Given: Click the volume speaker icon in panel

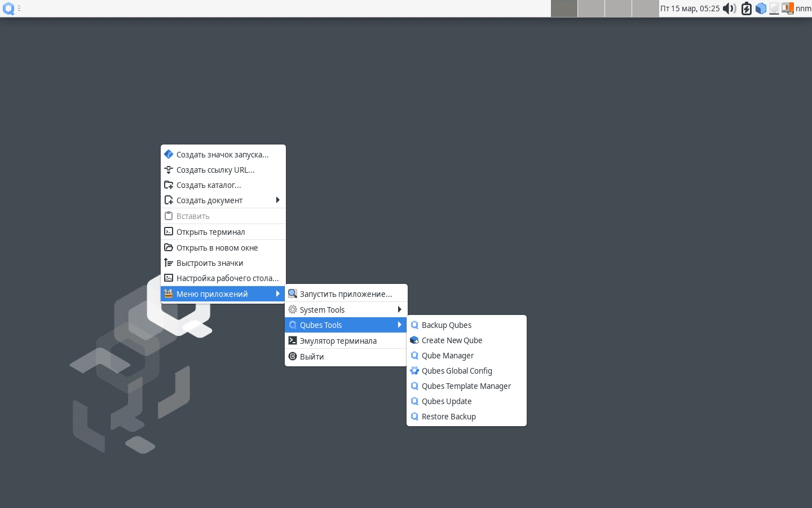Looking at the screenshot, I should [730, 8].
